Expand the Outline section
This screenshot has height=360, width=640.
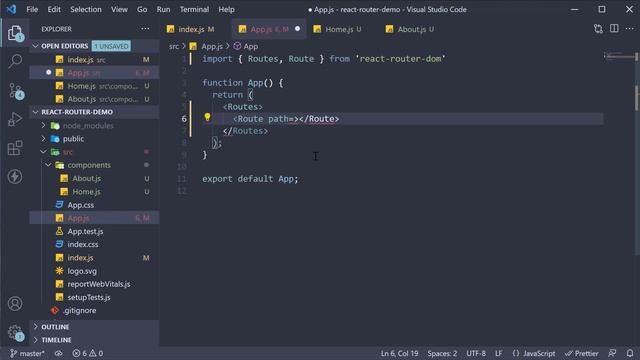[x=94, y=327]
